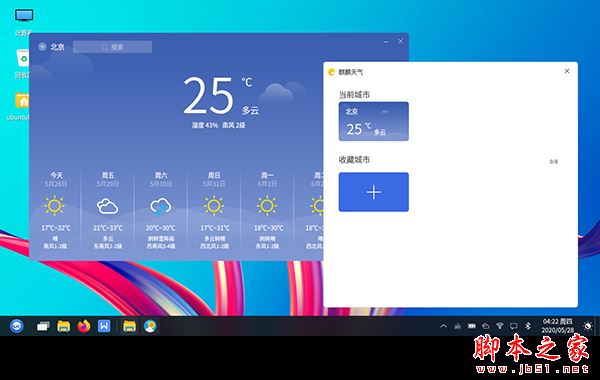Click the 收藏城市 heading
The height and width of the screenshot is (380, 600).
[x=354, y=160]
